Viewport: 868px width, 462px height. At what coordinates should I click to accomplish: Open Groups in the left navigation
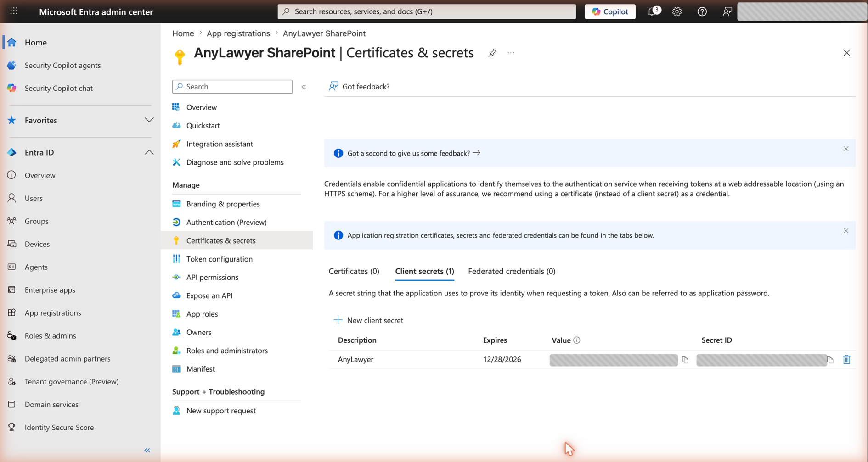tap(36, 221)
